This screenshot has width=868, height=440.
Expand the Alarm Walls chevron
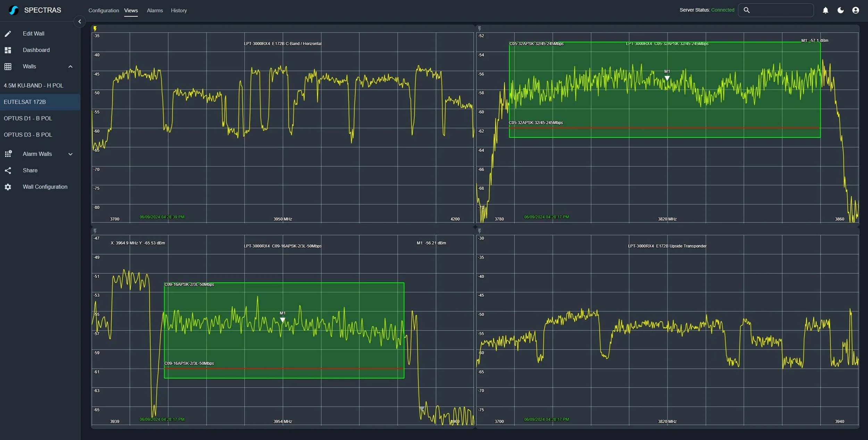point(70,154)
